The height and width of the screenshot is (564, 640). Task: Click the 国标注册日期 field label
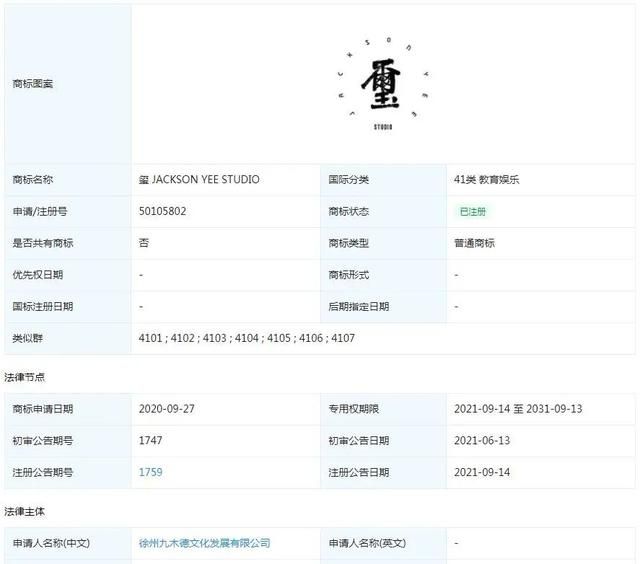coord(43,306)
